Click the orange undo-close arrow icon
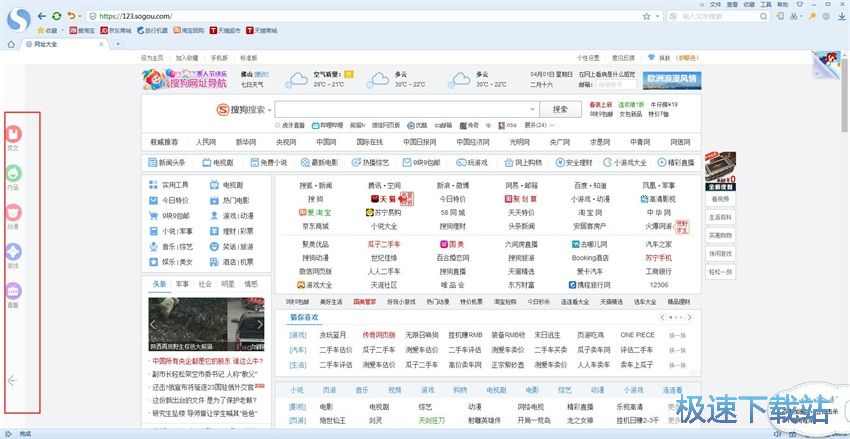This screenshot has width=850, height=439. point(71,16)
